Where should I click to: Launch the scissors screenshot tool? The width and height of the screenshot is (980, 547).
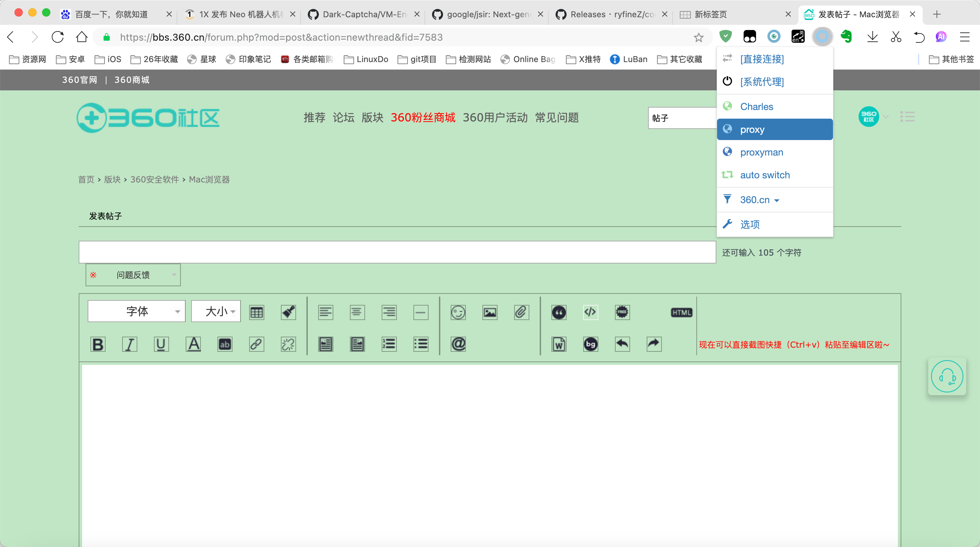click(x=896, y=37)
